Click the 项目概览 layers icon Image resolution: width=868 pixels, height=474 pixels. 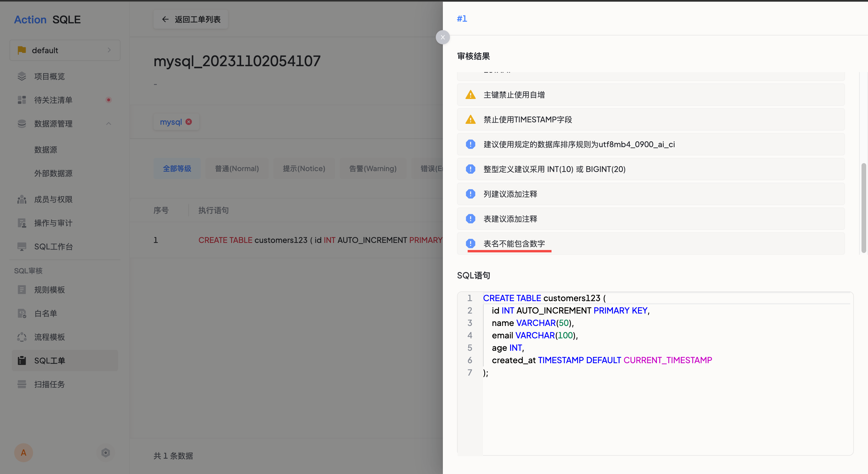[x=22, y=76]
